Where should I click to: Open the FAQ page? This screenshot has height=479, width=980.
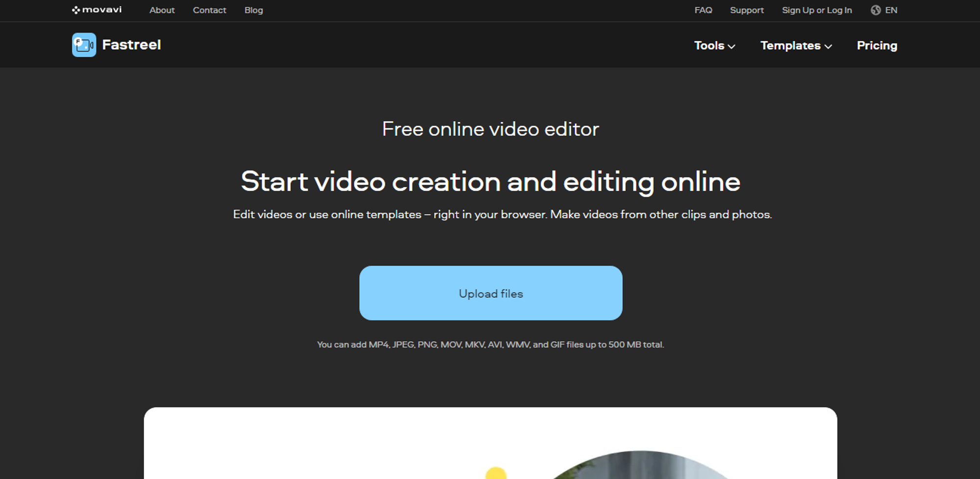click(703, 10)
